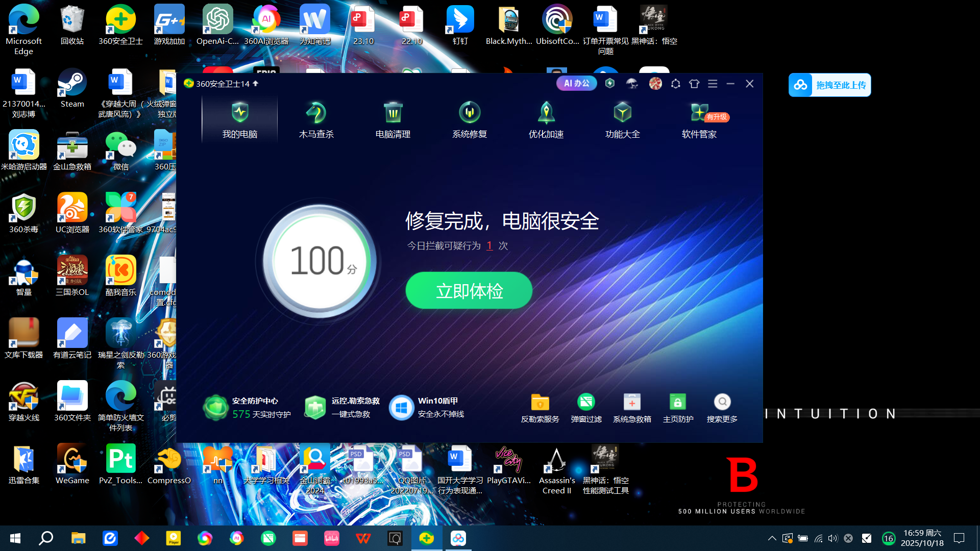
Task: Select PlayGTAVi... desktop shortcut
Action: pos(508,465)
